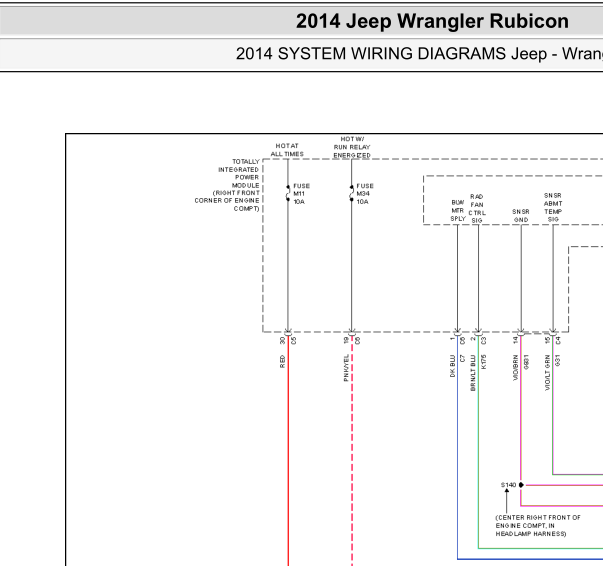Select the "HOT AT ALL TIMES" label
Screen dimensions: 603x566
(287, 150)
